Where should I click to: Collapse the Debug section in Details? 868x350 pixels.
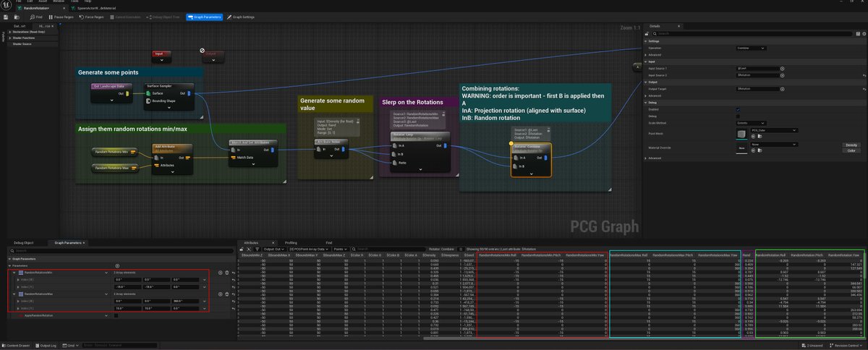647,103
